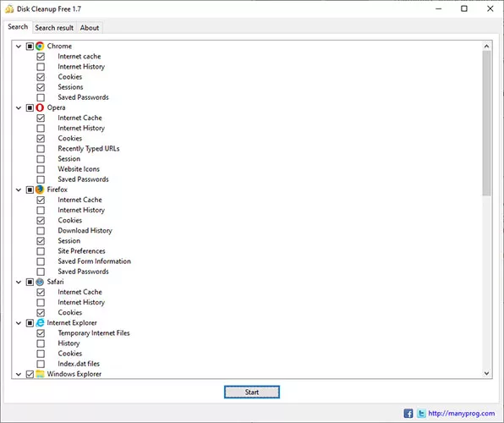
Task: Uncheck Chrome Sessions checkbox
Action: (41, 87)
